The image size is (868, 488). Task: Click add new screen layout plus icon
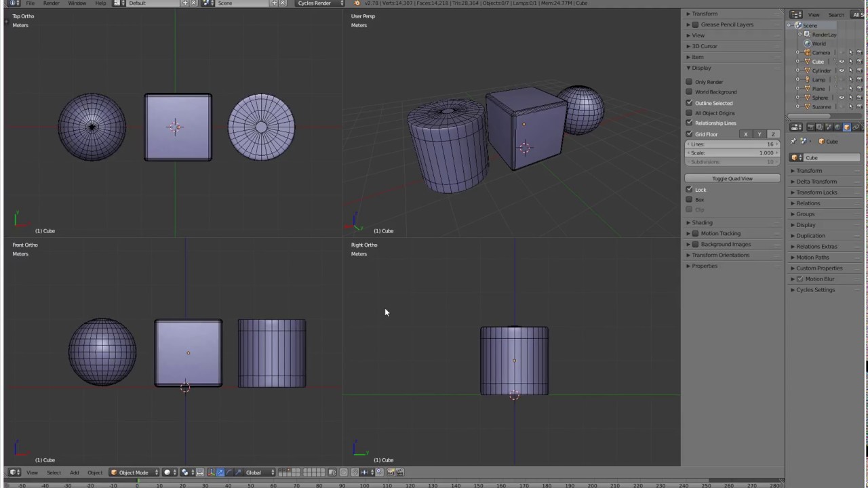tap(185, 3)
